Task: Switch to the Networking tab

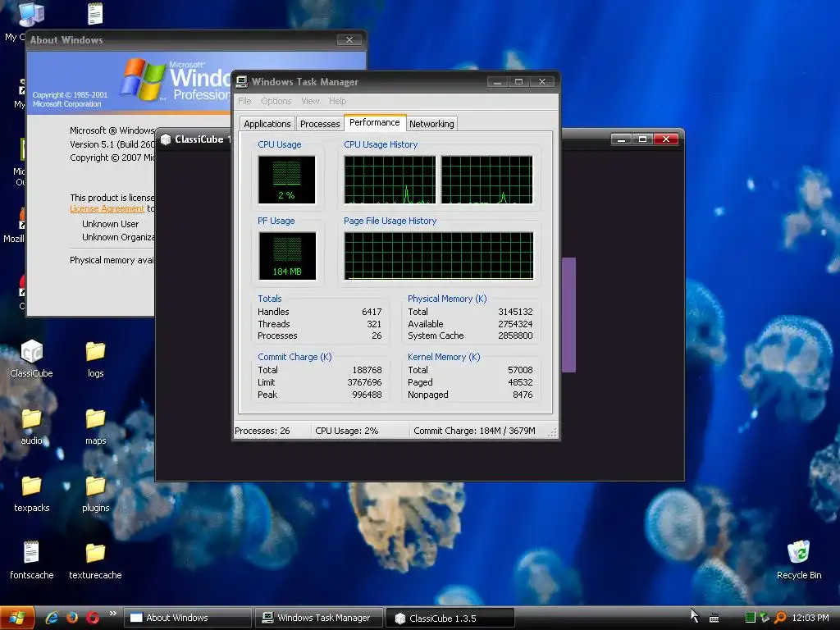Action: (431, 124)
